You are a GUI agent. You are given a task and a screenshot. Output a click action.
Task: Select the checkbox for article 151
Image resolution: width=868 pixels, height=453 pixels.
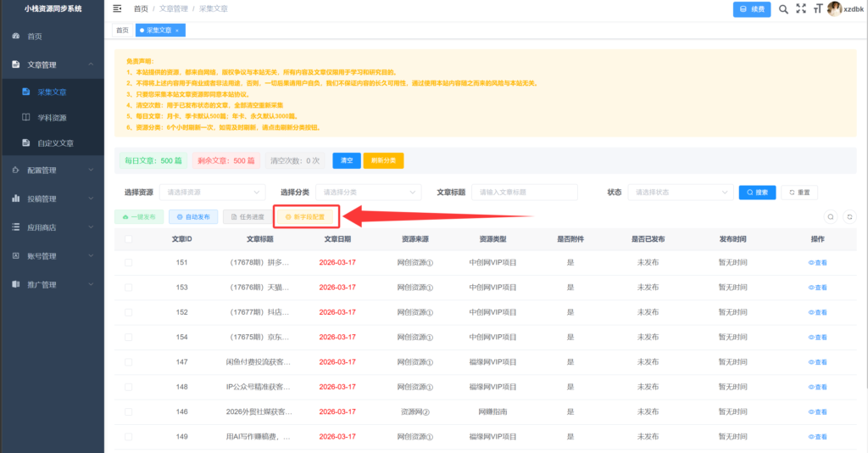point(129,262)
